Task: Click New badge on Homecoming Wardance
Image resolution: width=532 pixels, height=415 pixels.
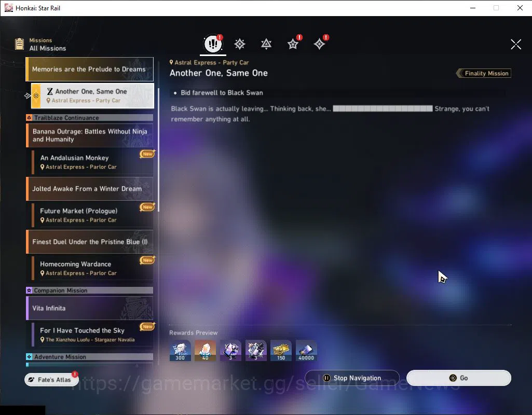Action: [x=147, y=260]
